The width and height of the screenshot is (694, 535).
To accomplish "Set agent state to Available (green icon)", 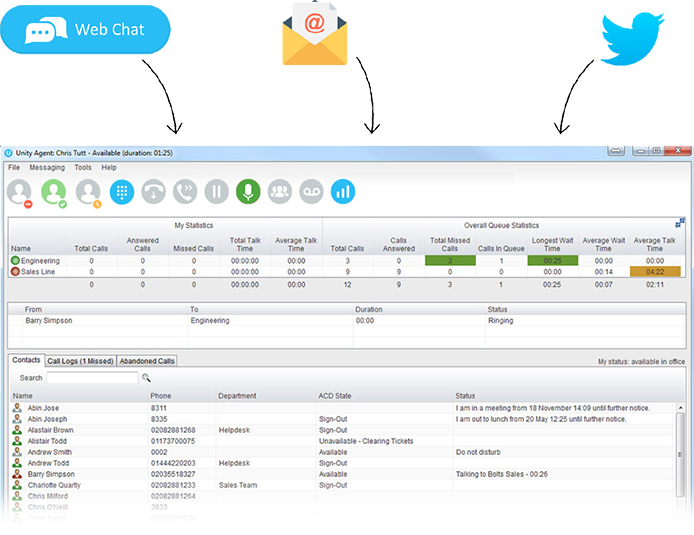I will (54, 190).
